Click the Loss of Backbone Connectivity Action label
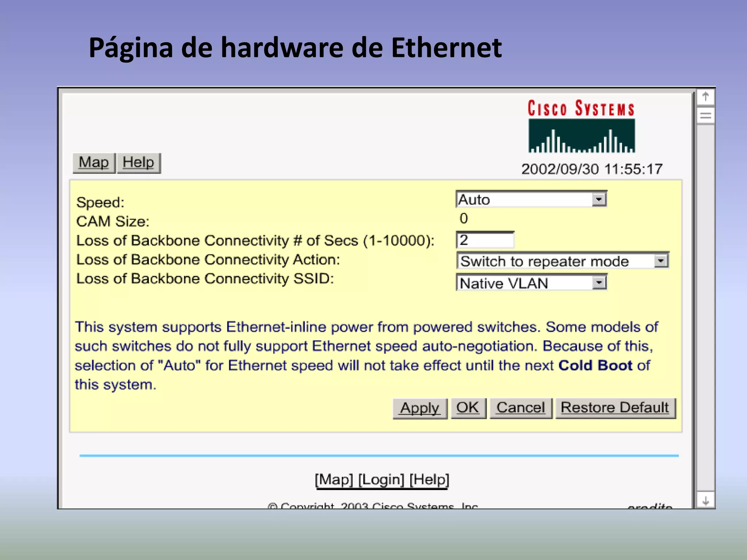The height and width of the screenshot is (560, 747). point(208,260)
